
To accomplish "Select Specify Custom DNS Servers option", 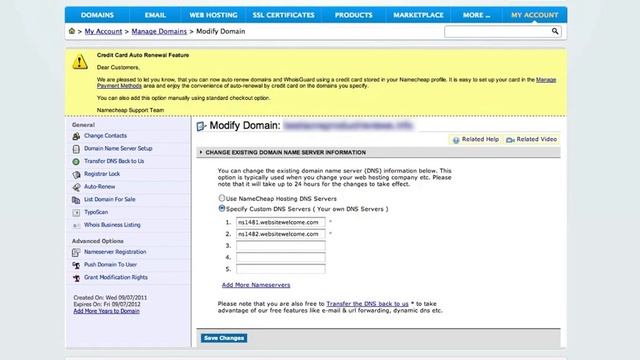I will (222, 208).
